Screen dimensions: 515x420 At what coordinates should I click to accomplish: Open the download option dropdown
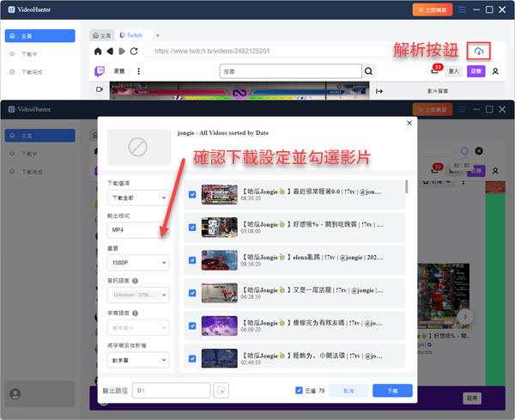[138, 198]
